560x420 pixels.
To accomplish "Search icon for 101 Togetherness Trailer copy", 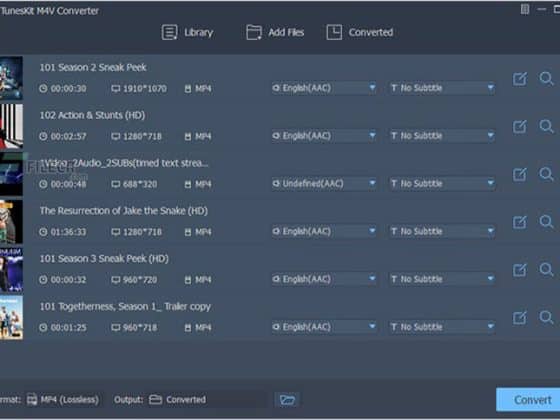I will (x=546, y=318).
